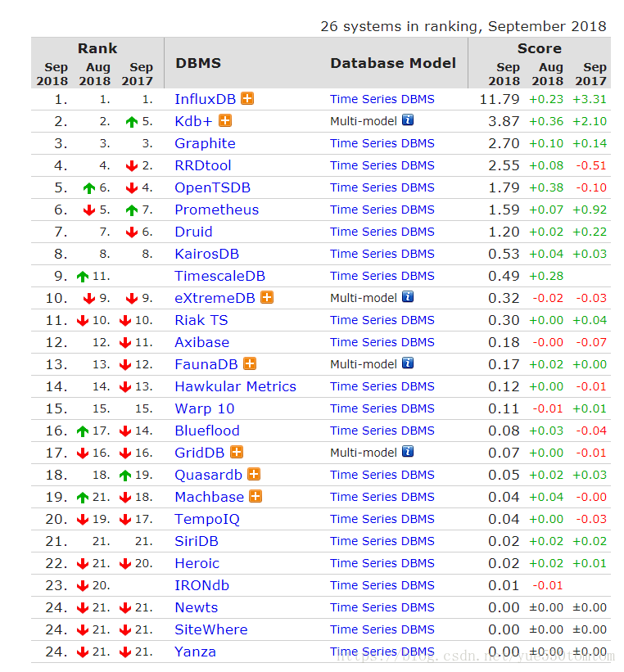Open the InfluxDB link
This screenshot has height=672, width=624.
point(205,99)
